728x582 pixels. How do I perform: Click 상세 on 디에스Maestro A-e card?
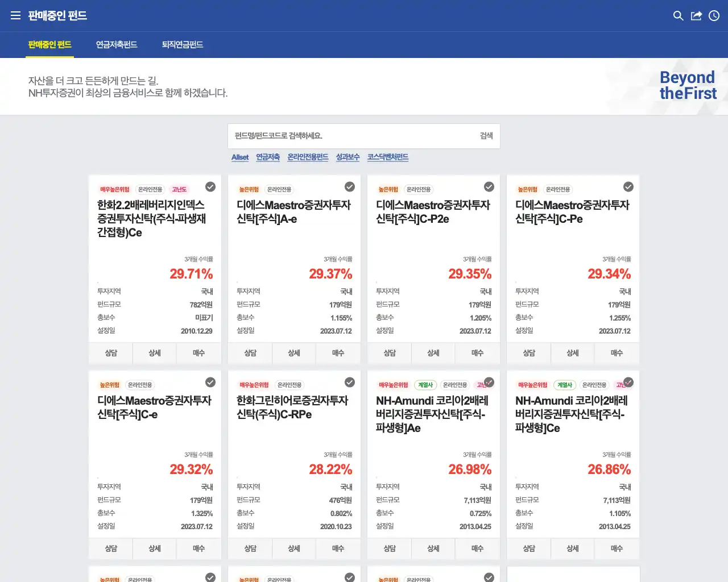[x=294, y=353]
